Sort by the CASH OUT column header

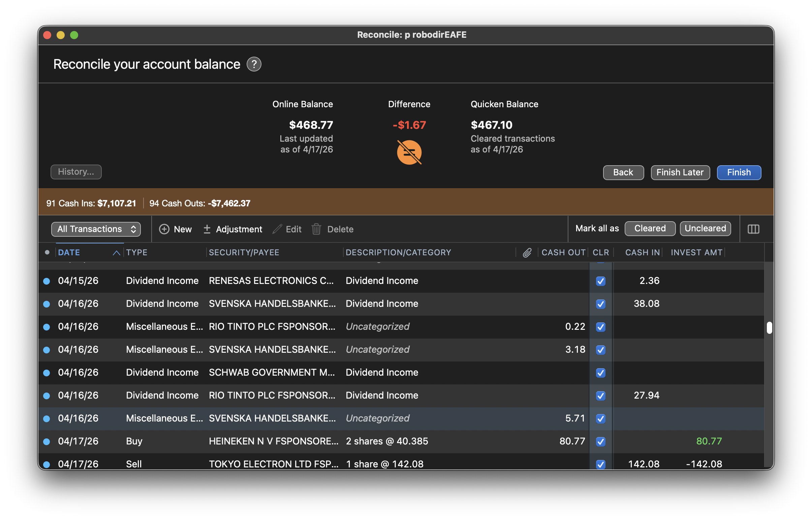pos(563,253)
